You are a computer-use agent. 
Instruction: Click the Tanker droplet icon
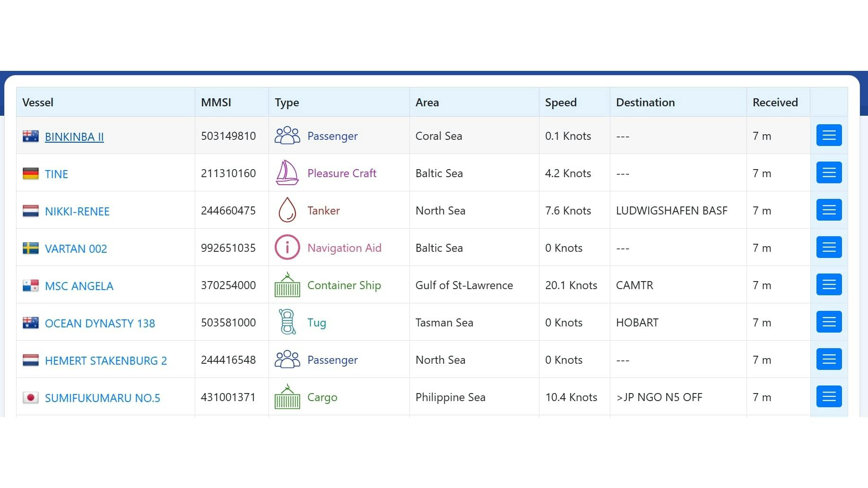click(287, 210)
